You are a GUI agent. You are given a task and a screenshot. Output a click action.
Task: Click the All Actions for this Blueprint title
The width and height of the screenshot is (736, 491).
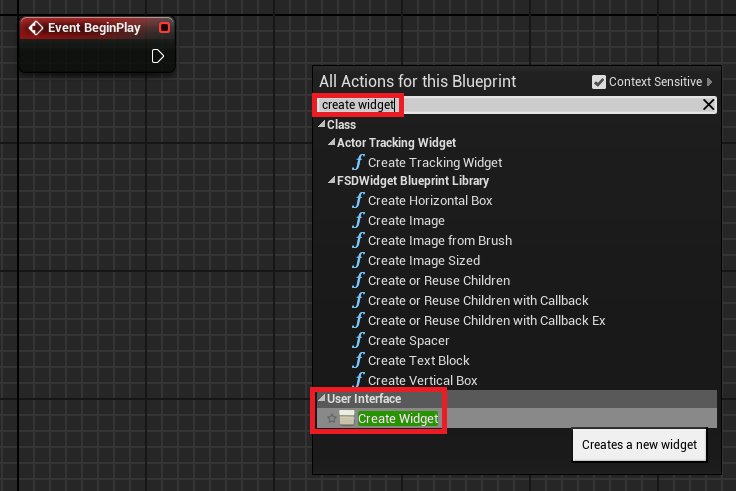coord(417,82)
